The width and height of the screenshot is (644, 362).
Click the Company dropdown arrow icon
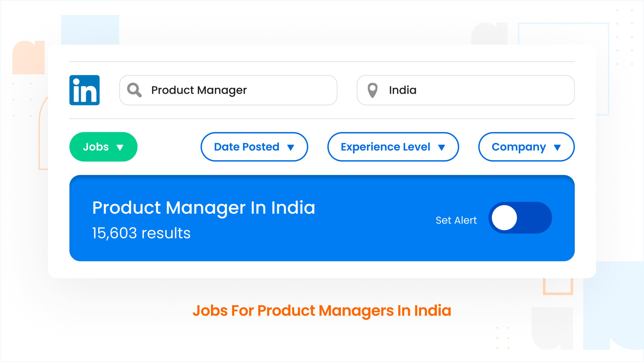558,146
